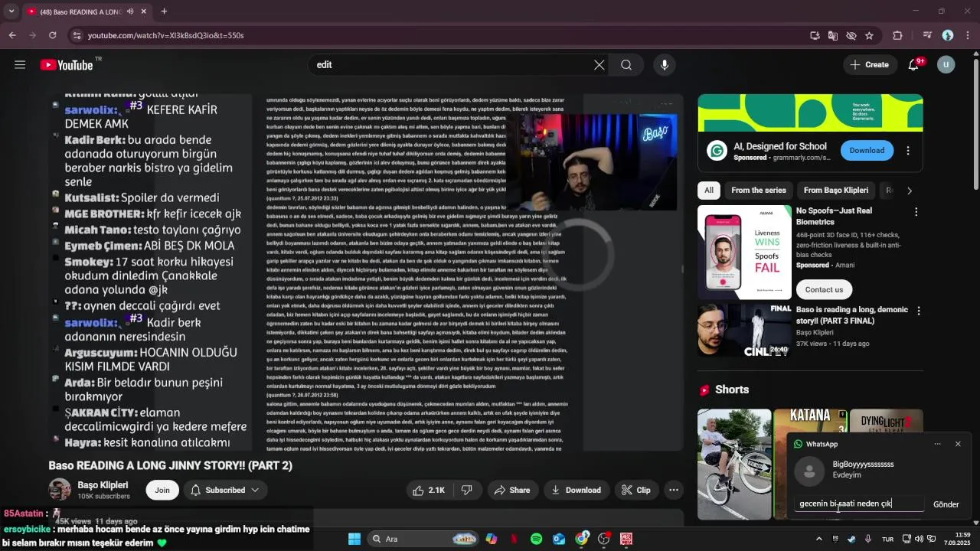Open the YouTube guide hamburger menu

tap(20, 65)
